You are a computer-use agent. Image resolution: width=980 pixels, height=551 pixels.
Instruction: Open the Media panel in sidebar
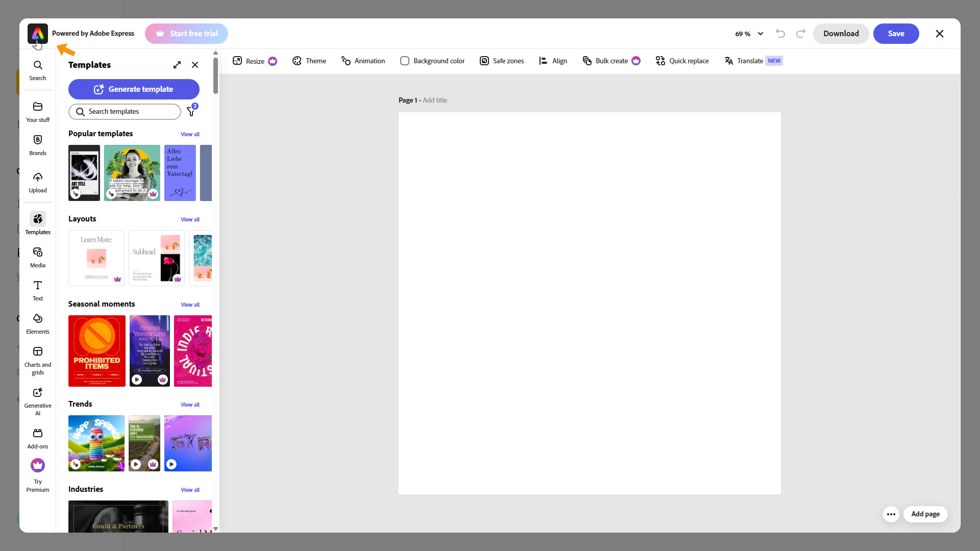(x=38, y=257)
